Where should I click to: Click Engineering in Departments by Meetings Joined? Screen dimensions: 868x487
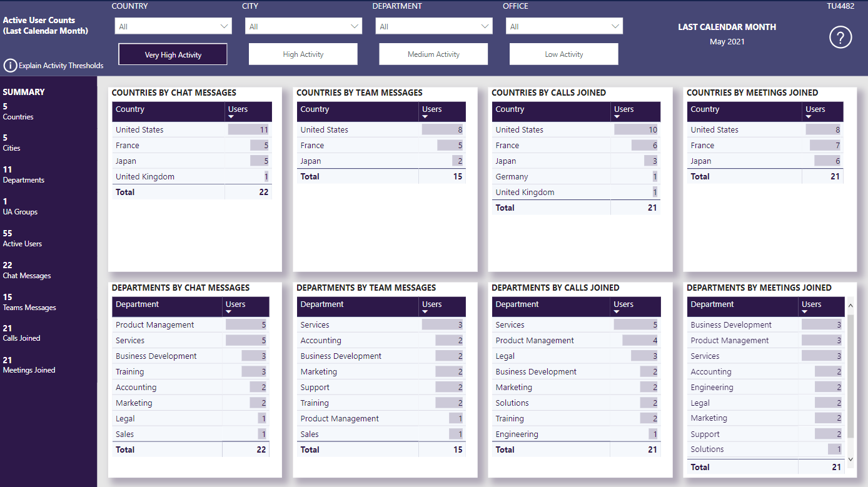tap(765, 388)
